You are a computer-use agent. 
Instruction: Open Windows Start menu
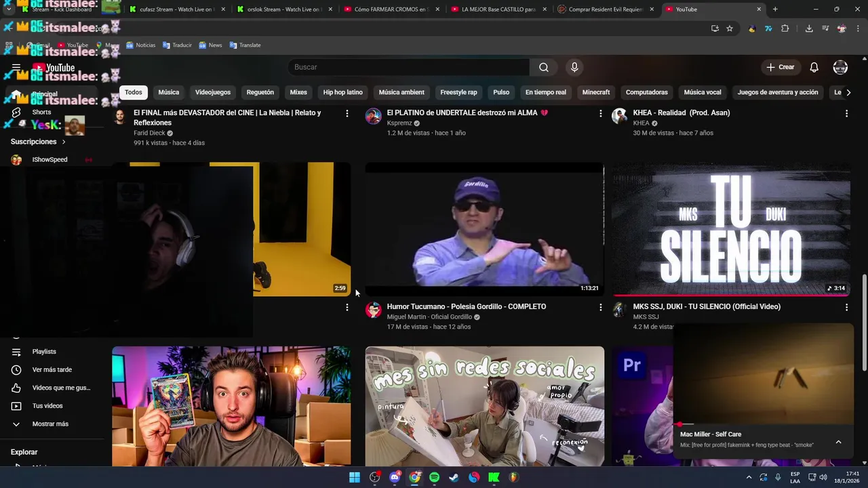point(355,477)
